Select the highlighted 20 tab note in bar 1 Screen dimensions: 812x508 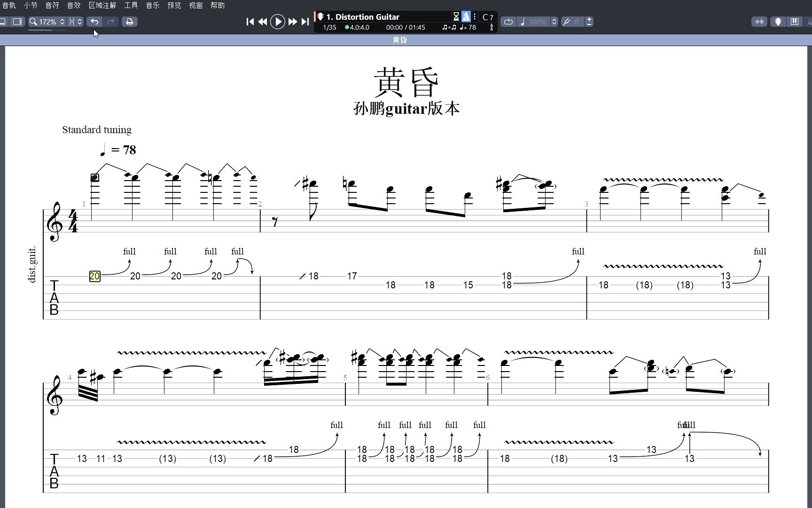tap(94, 276)
